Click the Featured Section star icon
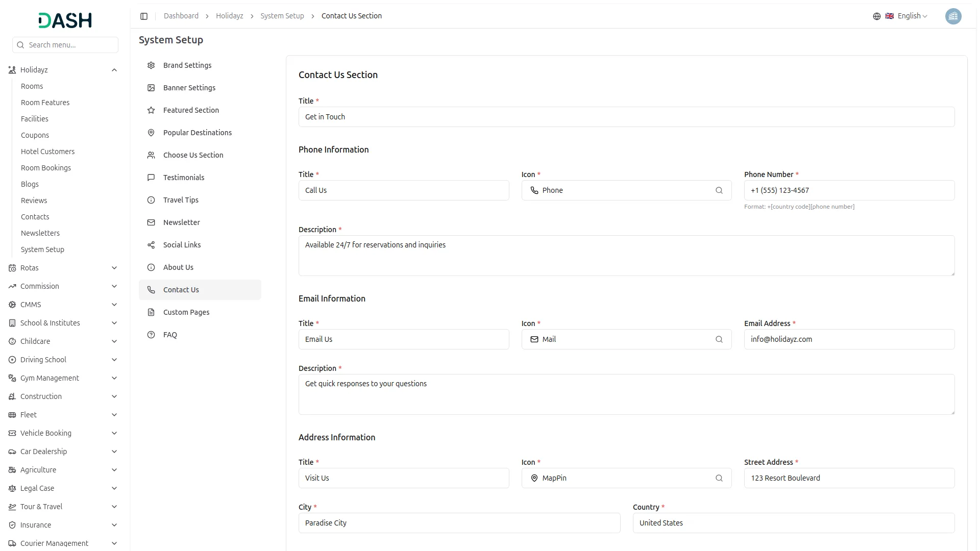 (151, 110)
